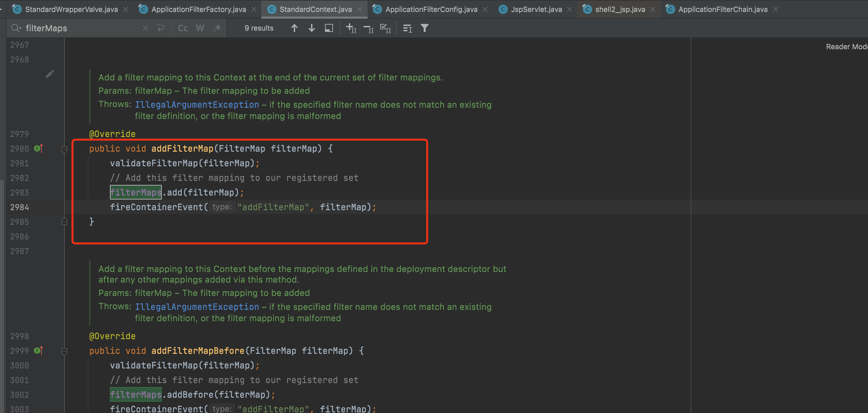Collapse addFilterMapBefore method at line 2999
868x413 pixels.
[64, 351]
